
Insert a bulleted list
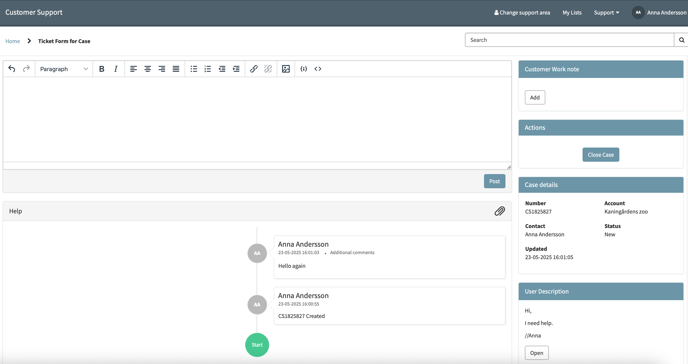pos(194,69)
